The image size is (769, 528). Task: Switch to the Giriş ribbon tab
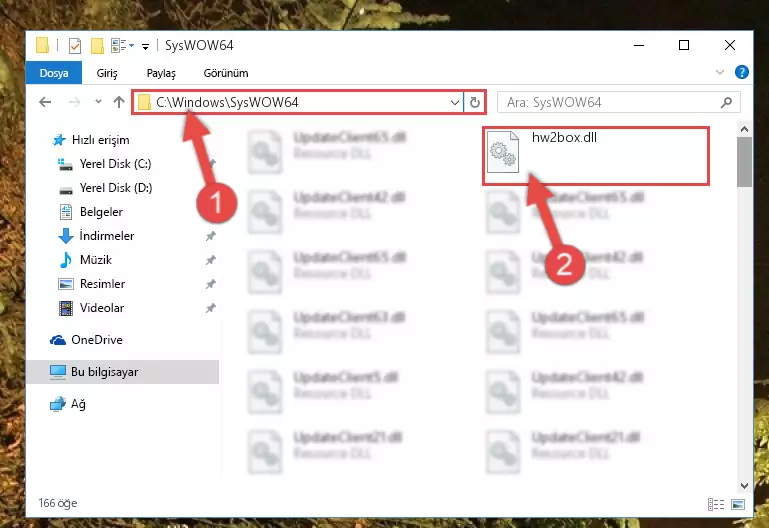pos(106,73)
